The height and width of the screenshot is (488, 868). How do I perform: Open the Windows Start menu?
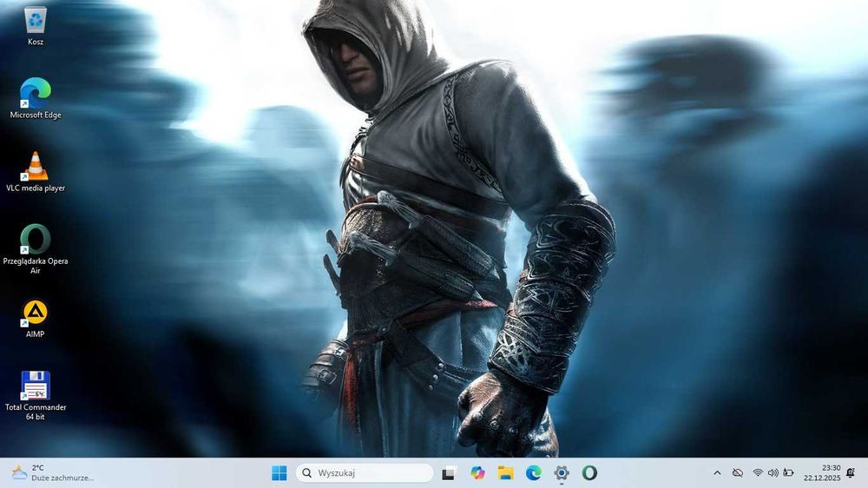[x=279, y=473]
